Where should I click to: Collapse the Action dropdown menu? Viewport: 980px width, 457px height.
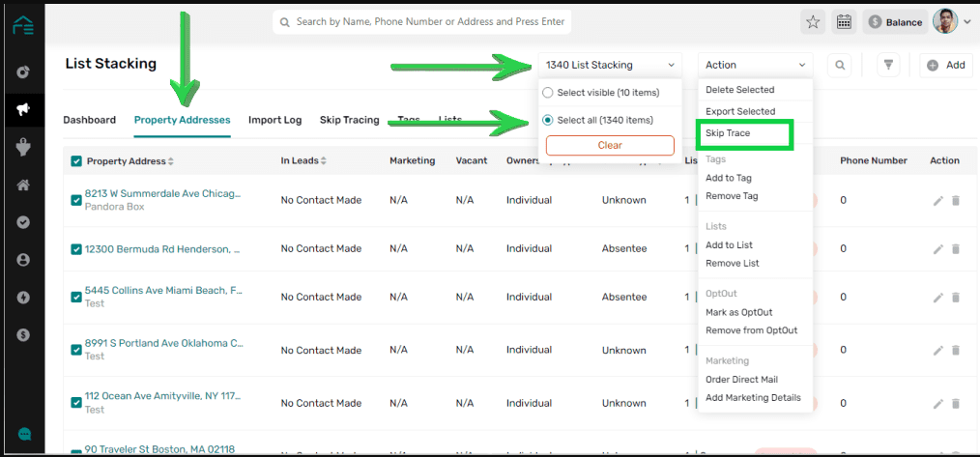[x=754, y=65]
